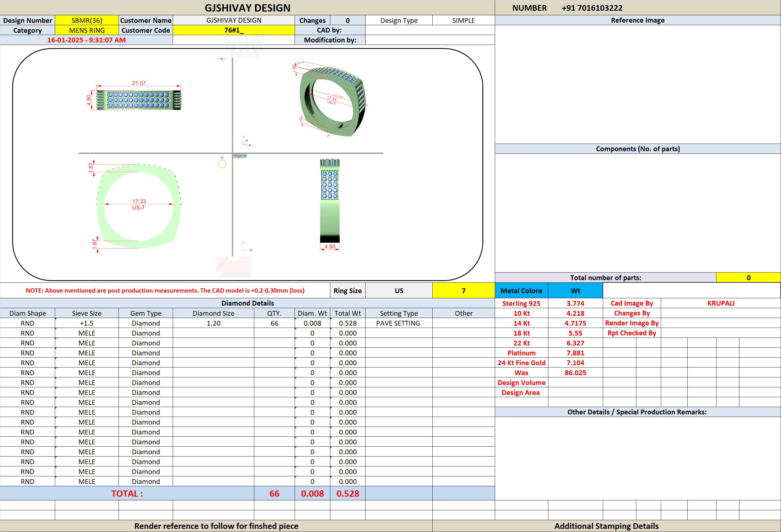This screenshot has width=781, height=532.
Task: Click the GJSHIVAY DESIGN title banner
Action: [x=247, y=8]
